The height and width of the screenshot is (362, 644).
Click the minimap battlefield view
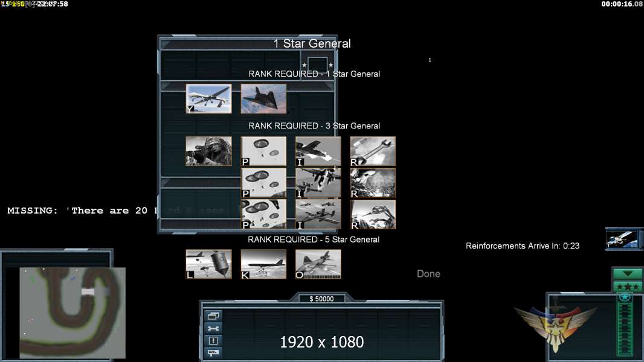coord(72,313)
